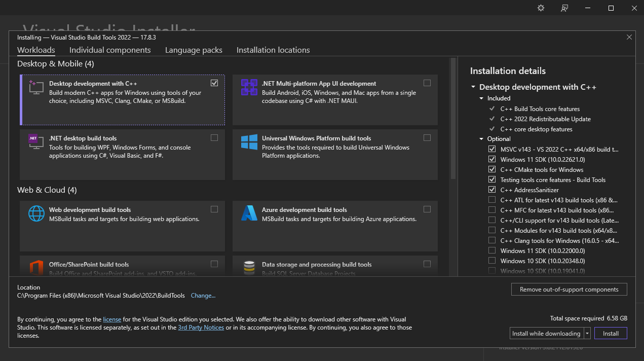Click the Azure development build tools icon
This screenshot has width=644, height=361.
point(249,213)
